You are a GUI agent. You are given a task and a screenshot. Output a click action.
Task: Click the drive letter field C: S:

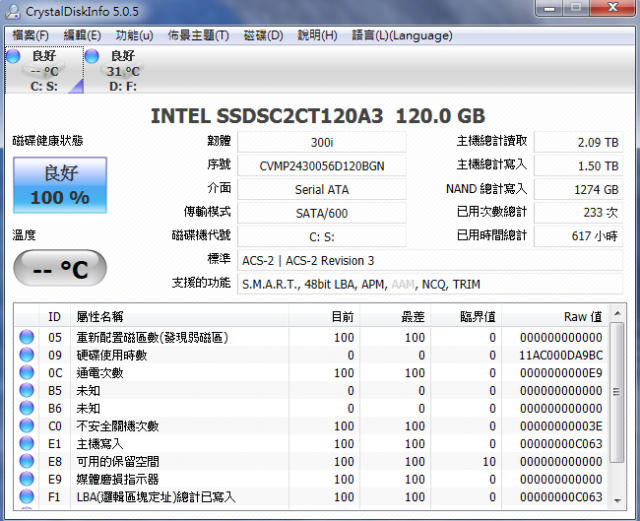point(322,237)
